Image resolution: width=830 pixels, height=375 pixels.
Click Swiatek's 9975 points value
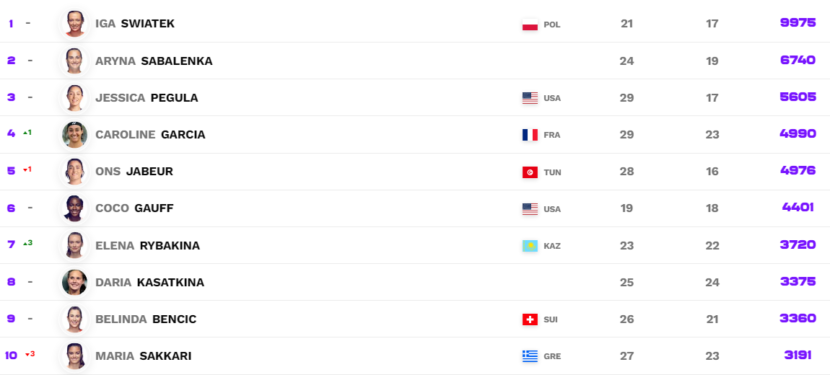(x=798, y=23)
